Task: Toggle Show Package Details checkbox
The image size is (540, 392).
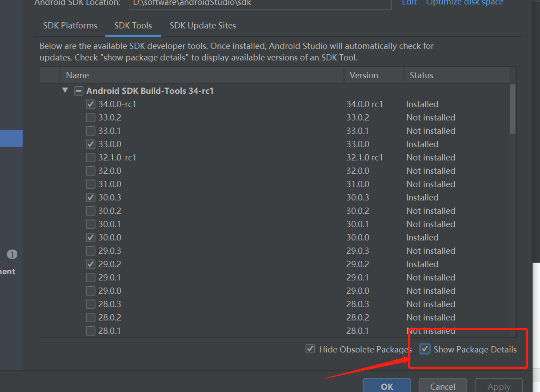Action: tap(425, 349)
